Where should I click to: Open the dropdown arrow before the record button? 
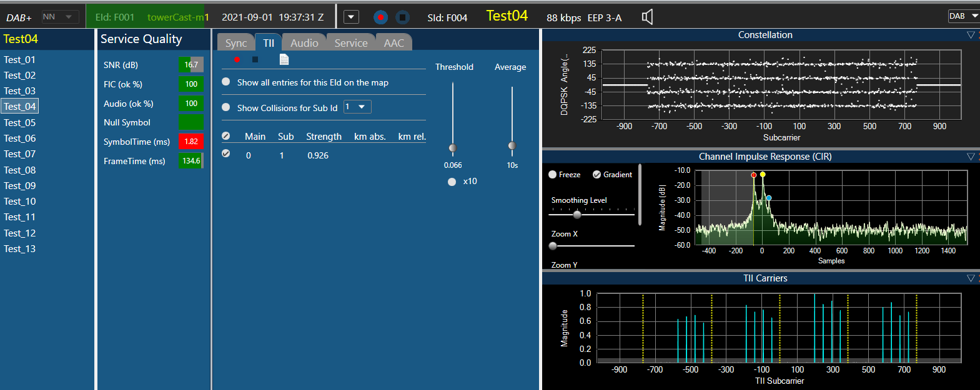(x=352, y=17)
